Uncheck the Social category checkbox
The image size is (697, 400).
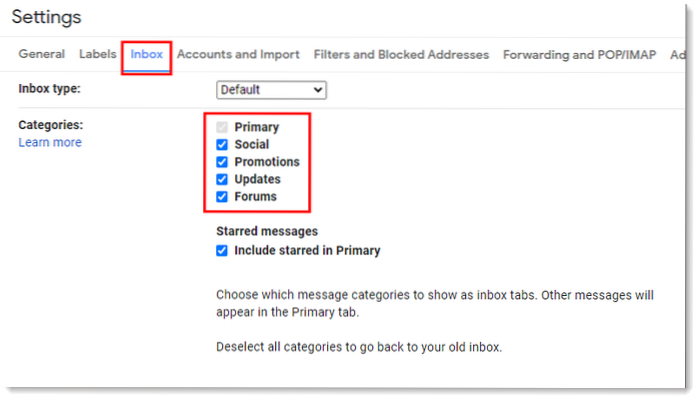click(x=222, y=145)
